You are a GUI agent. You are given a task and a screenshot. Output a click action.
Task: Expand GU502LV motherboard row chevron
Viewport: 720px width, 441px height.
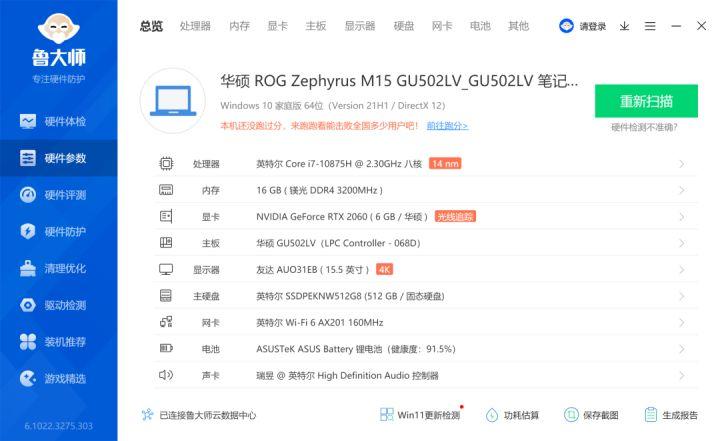click(x=681, y=243)
